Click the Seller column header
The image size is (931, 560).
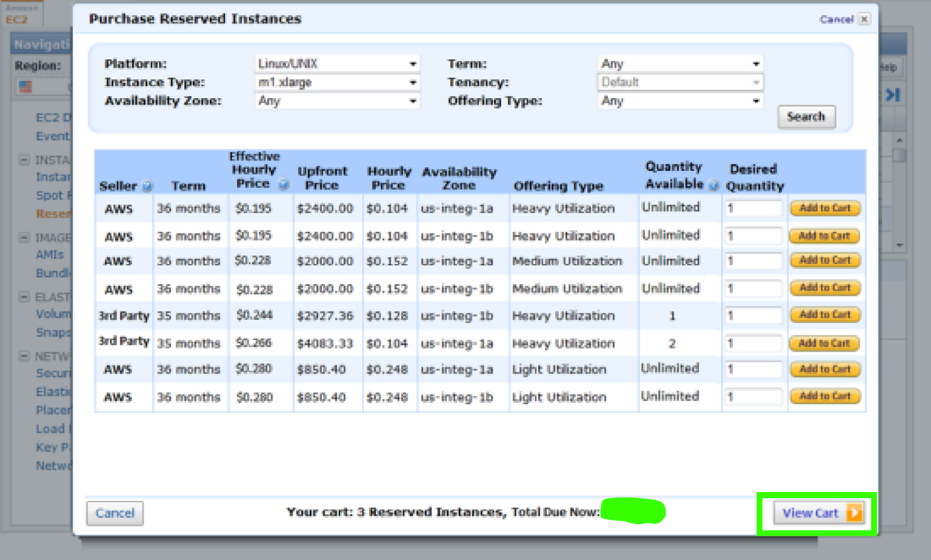[118, 186]
